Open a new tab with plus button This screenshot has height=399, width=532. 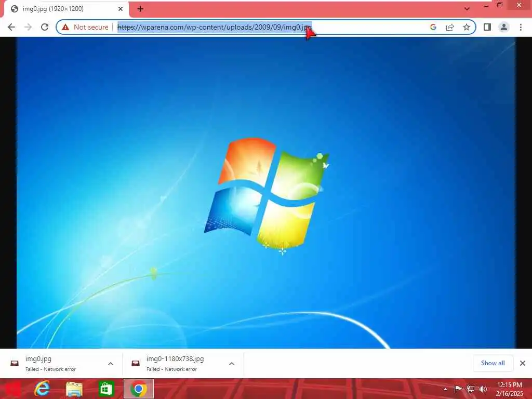140,9
